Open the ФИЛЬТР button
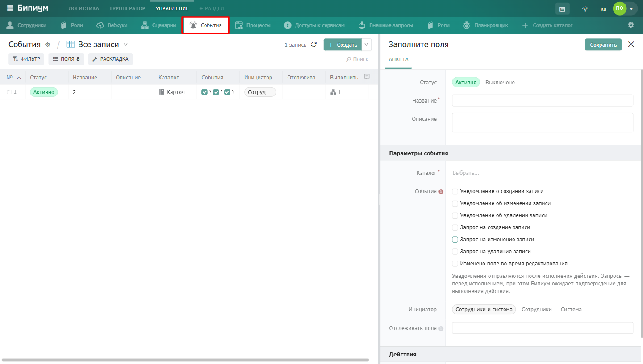Screen dimensions: 643x364 pos(26,59)
